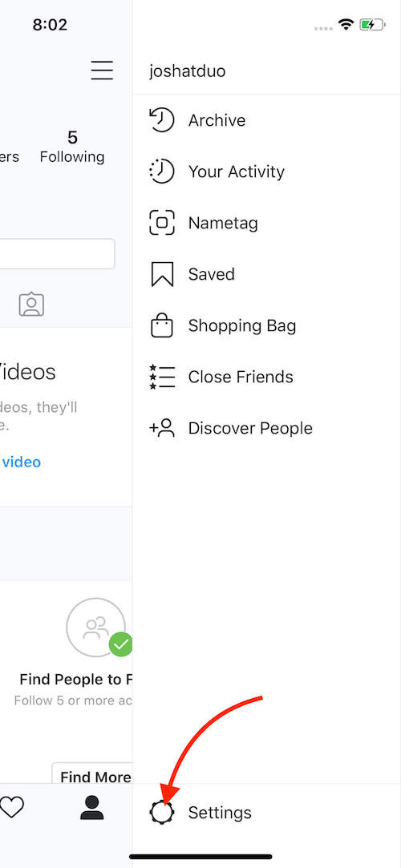Select the Archive menu entry
The height and width of the screenshot is (868, 401).
coord(267,120)
